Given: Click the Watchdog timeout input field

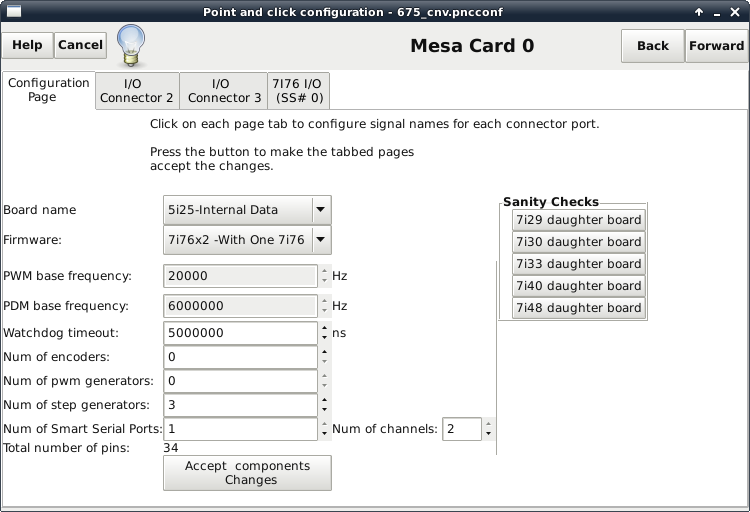Looking at the screenshot, I should tap(240, 333).
